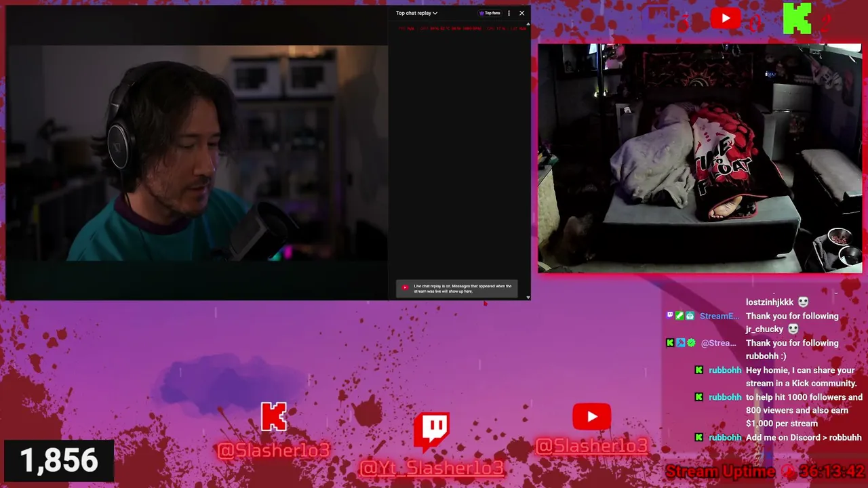Image resolution: width=868 pixels, height=488 pixels.
Task: Click the red stats overlay line in chat panel
Action: coord(462,28)
